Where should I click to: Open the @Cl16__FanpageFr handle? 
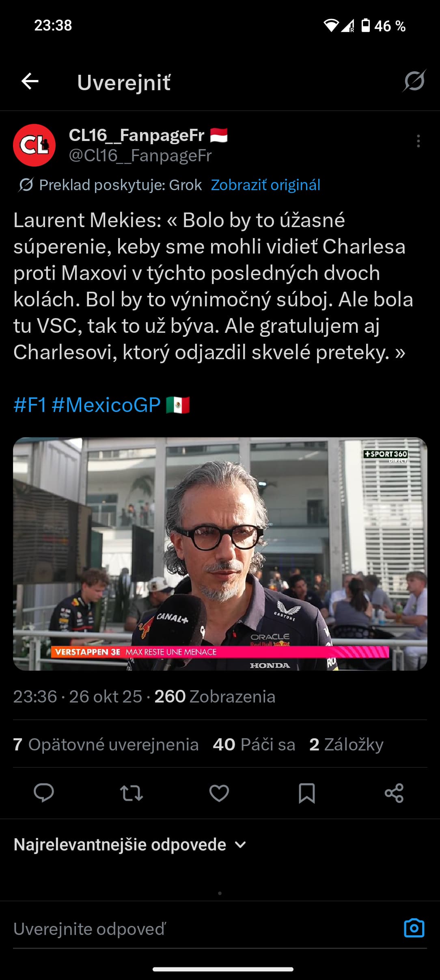140,156
